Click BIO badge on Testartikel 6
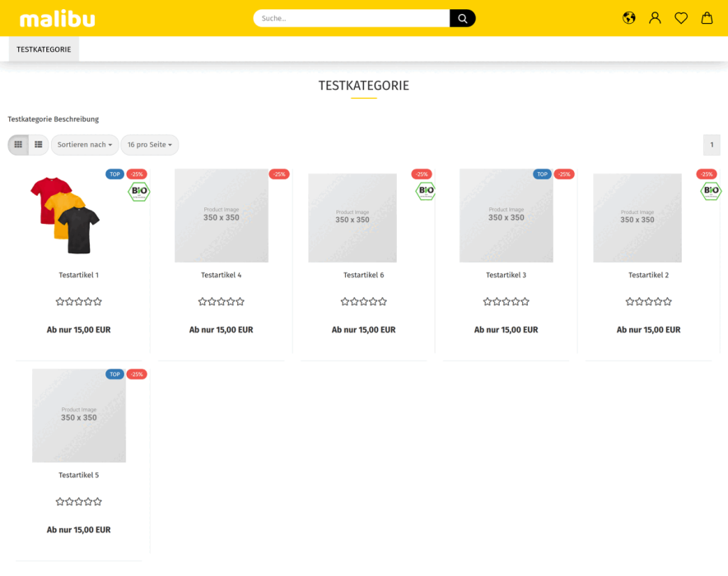Image resolution: width=728 pixels, height=576 pixels. (x=426, y=191)
